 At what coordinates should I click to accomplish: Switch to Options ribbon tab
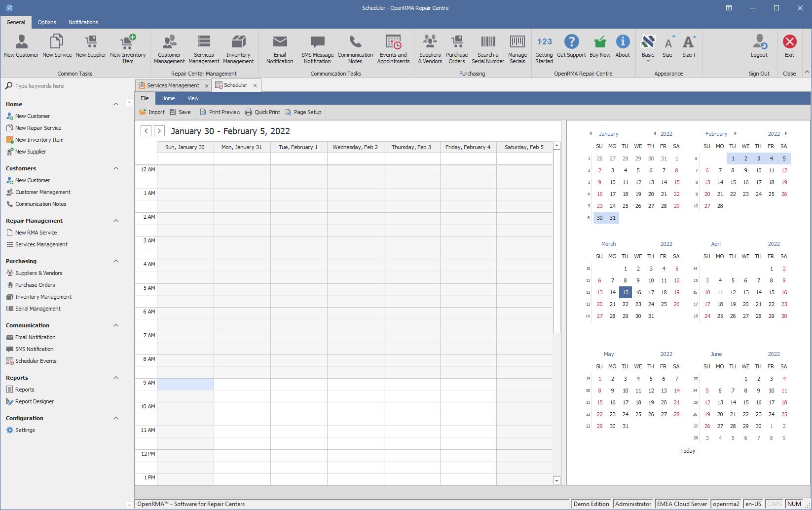47,22
